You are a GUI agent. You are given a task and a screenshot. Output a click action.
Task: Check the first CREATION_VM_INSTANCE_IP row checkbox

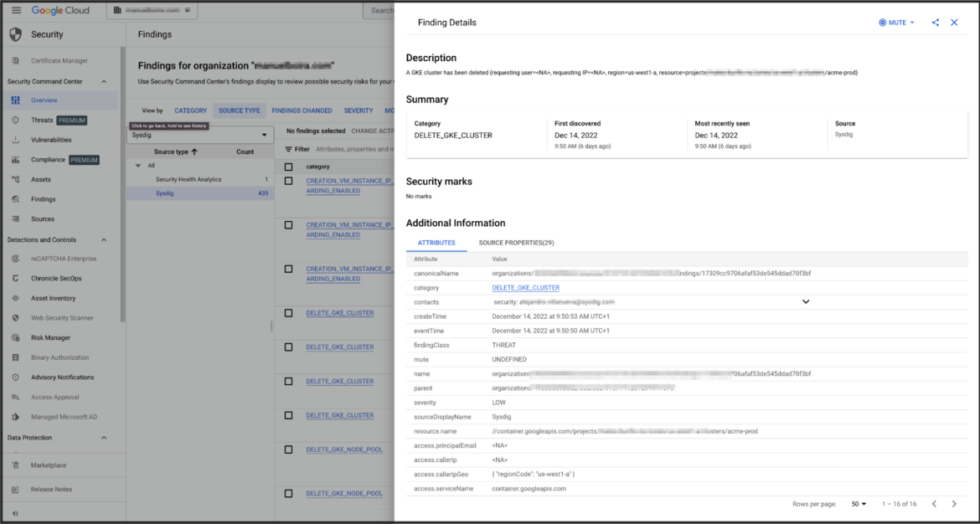pos(289,181)
